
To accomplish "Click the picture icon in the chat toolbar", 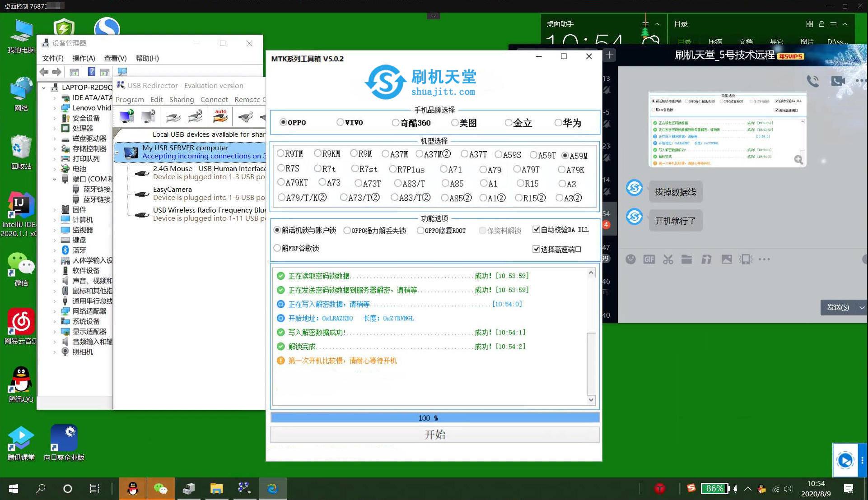I will click(727, 259).
